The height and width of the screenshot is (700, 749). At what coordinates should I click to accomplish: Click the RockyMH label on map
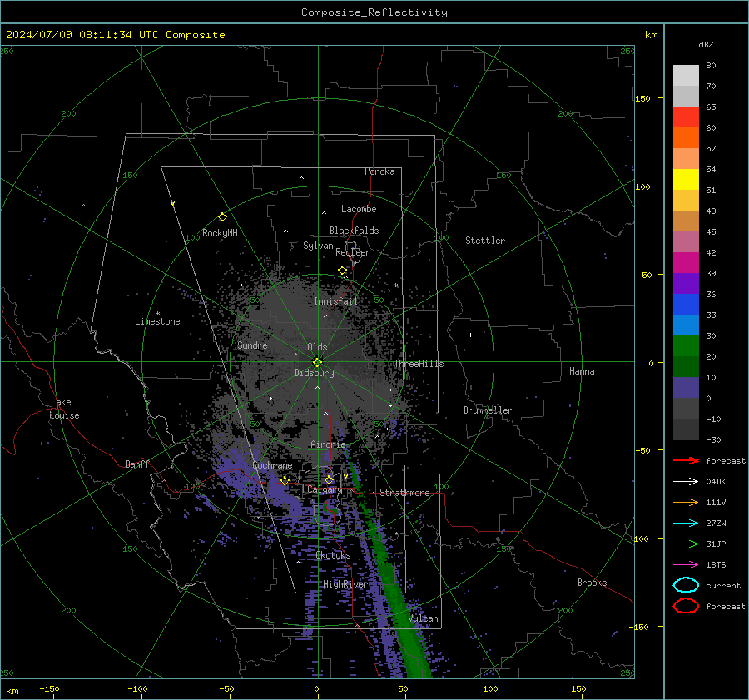pos(220,233)
